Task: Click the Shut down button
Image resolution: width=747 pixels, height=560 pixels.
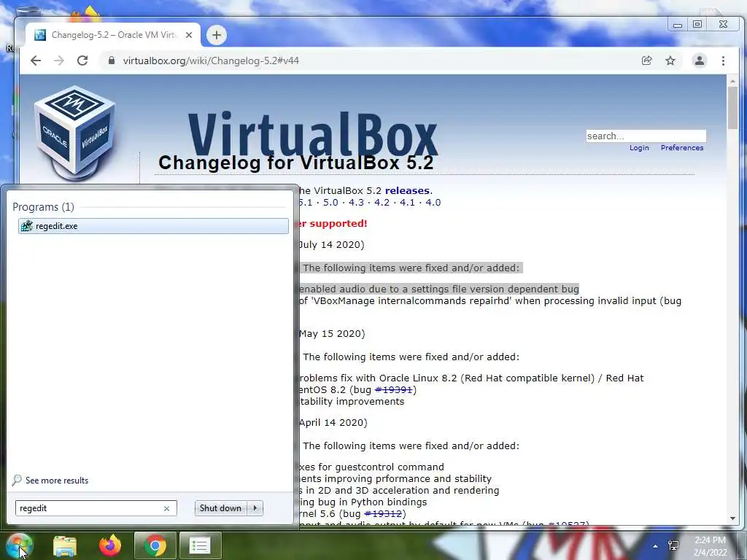Action: coord(220,508)
